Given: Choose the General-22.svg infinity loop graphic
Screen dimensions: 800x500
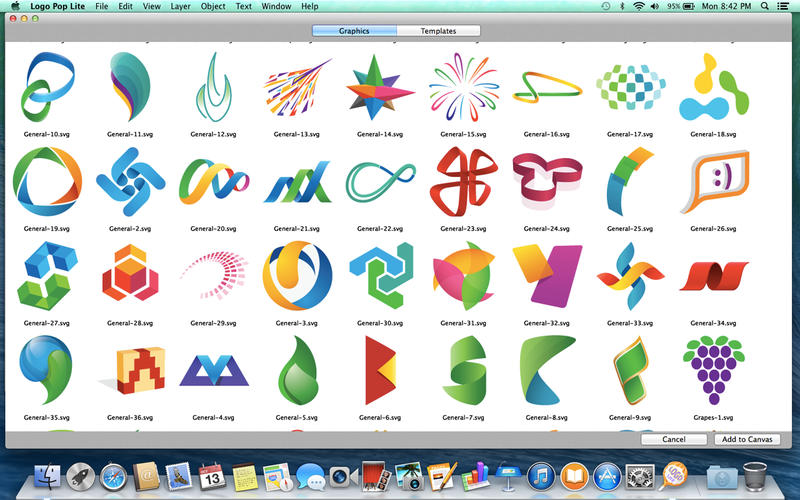Looking at the screenshot, I should pos(380,182).
